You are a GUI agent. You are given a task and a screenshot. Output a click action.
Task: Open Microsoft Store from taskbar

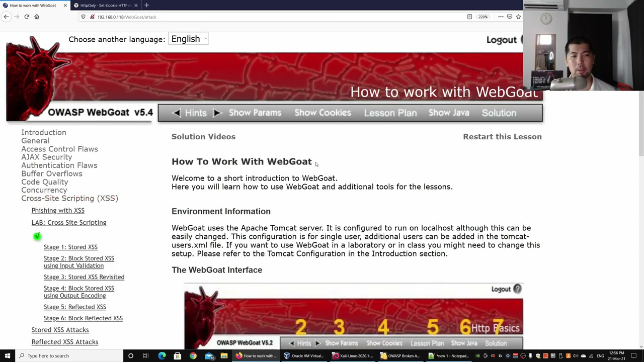tap(177, 355)
